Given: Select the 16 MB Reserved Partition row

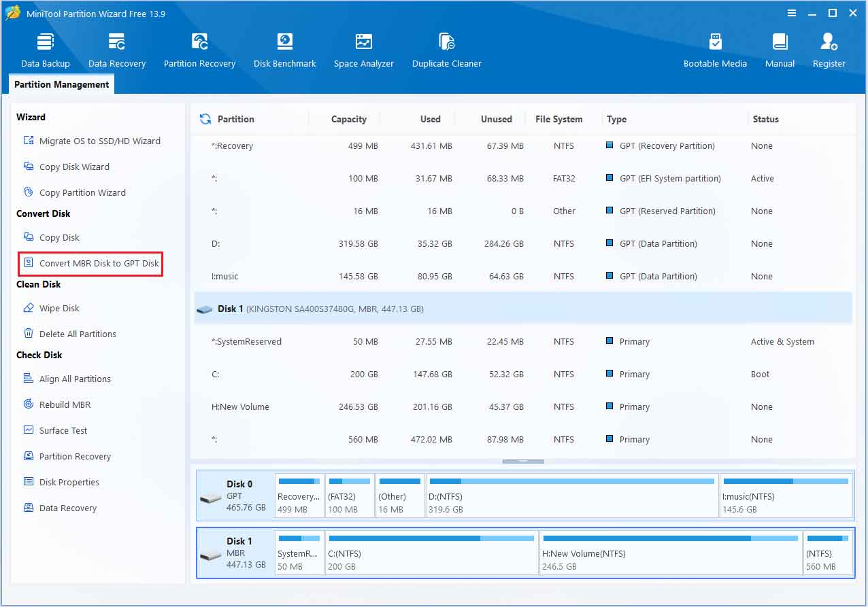Looking at the screenshot, I should point(522,211).
